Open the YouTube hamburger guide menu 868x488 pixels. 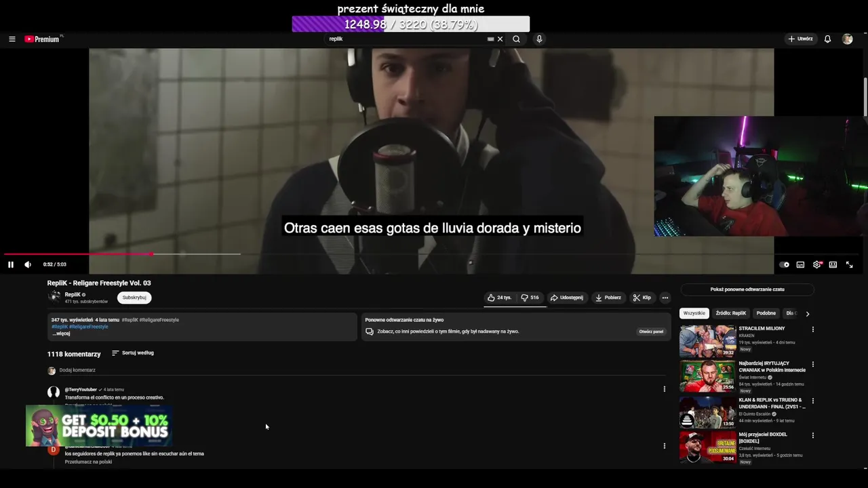coord(12,39)
